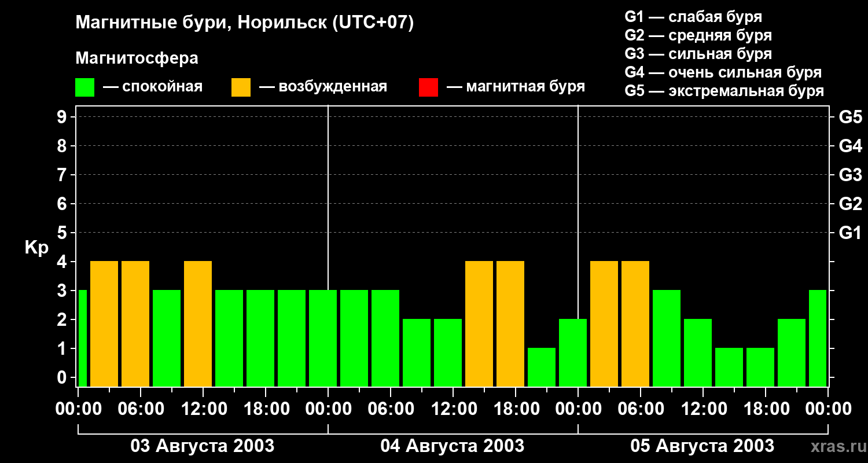Click the date label "03 Августа 2003"

[203, 446]
